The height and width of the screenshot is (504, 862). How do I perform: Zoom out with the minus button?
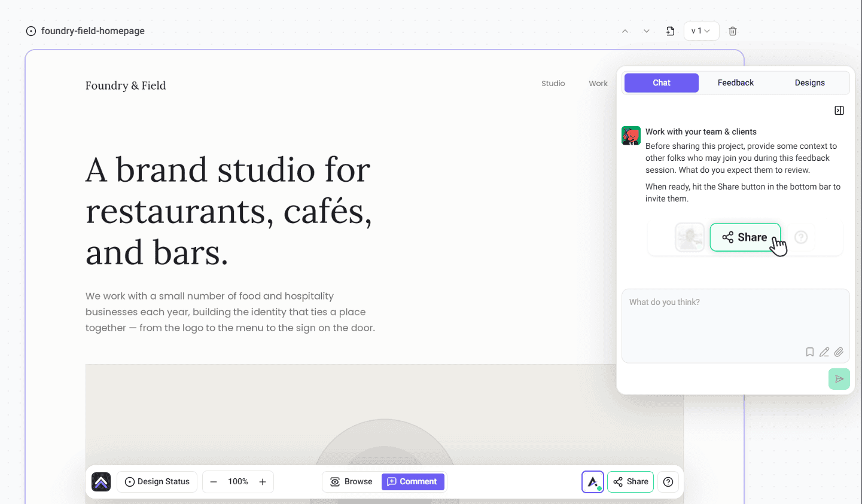click(x=214, y=482)
